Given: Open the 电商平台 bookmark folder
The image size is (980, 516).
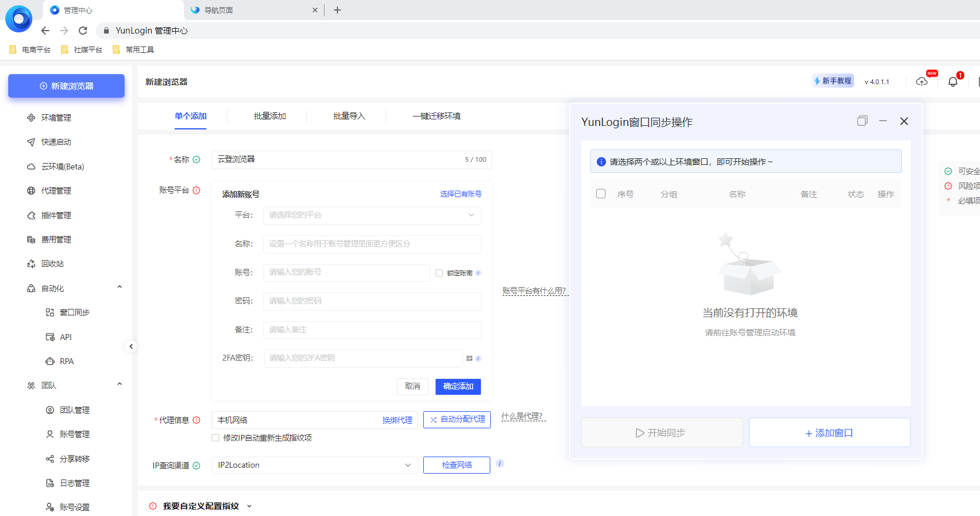Looking at the screenshot, I should tap(30, 50).
